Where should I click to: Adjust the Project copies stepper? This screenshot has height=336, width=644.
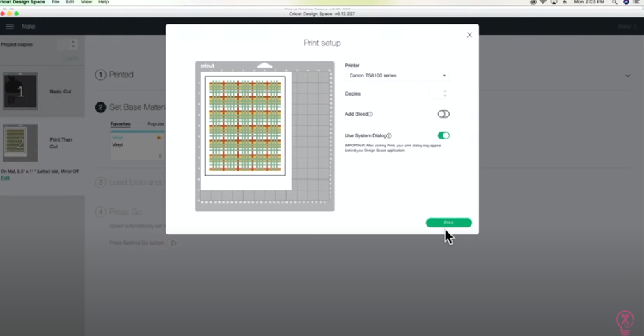[73, 44]
